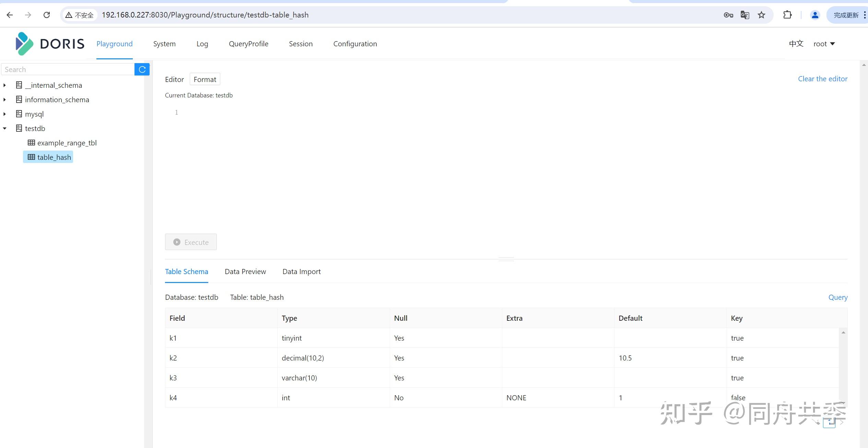868x448 pixels.
Task: Open saved passwords key icon
Action: pyautogui.click(x=728, y=15)
